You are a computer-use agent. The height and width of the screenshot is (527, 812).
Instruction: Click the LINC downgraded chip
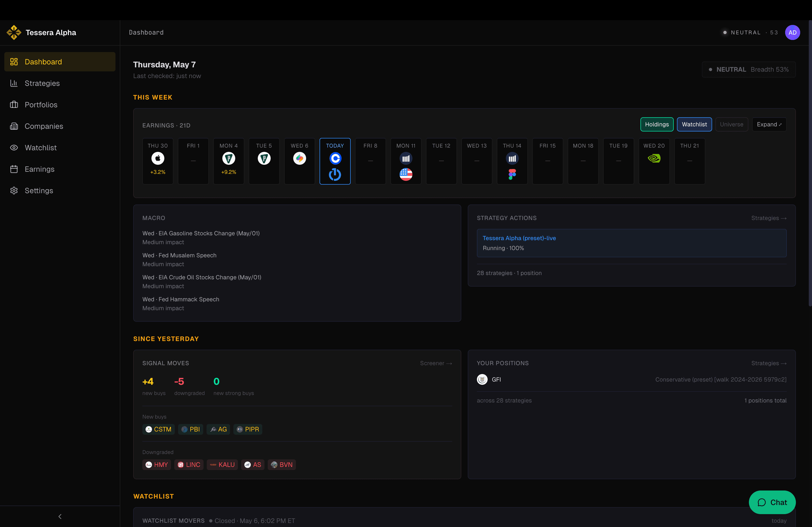pos(189,465)
